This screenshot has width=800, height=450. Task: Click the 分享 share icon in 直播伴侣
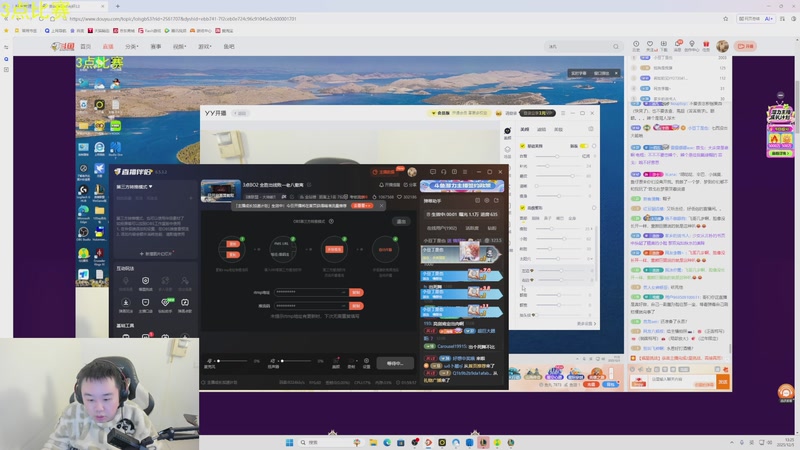406,185
